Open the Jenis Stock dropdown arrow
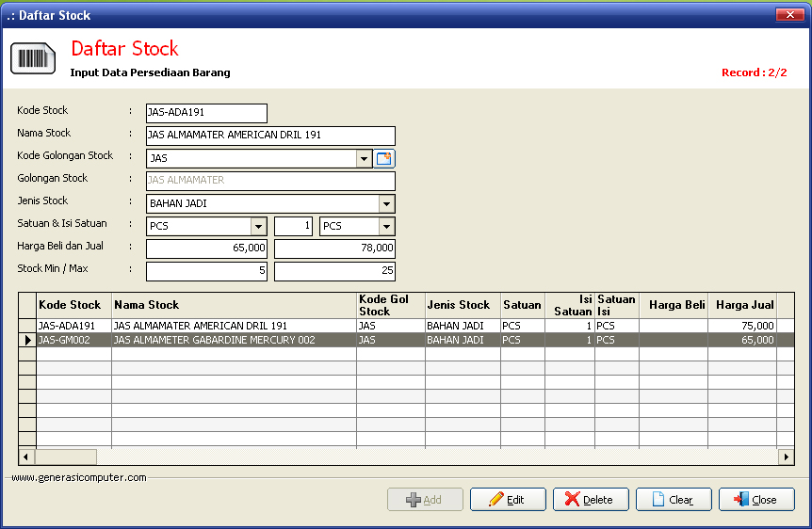 click(x=386, y=204)
